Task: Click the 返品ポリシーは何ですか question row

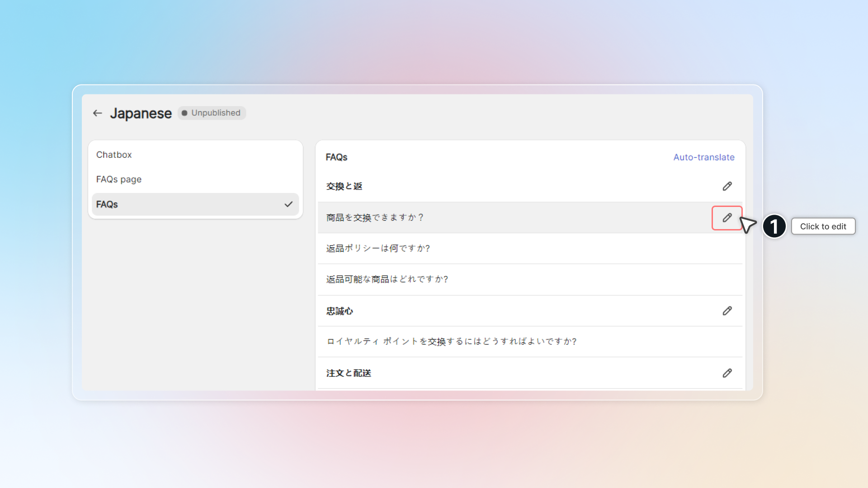Action: [x=378, y=249]
